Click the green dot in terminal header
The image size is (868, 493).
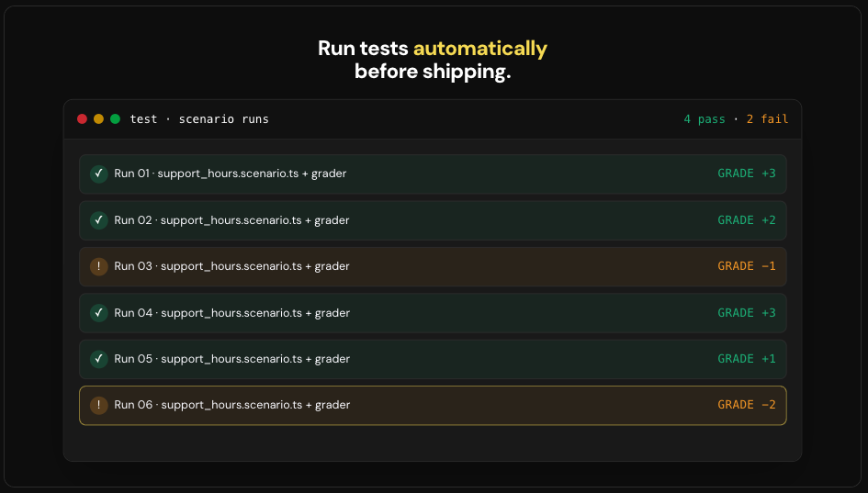tap(115, 119)
